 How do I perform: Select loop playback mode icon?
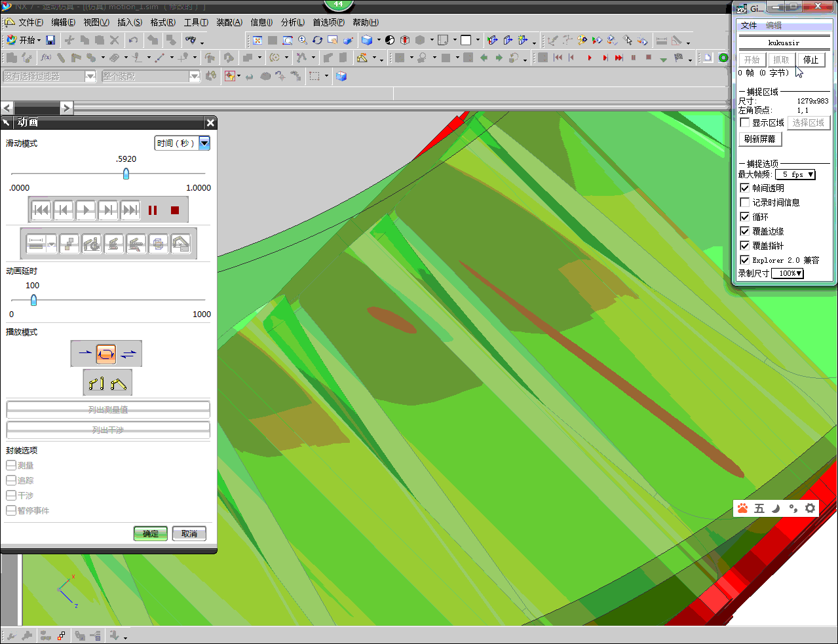[106, 354]
